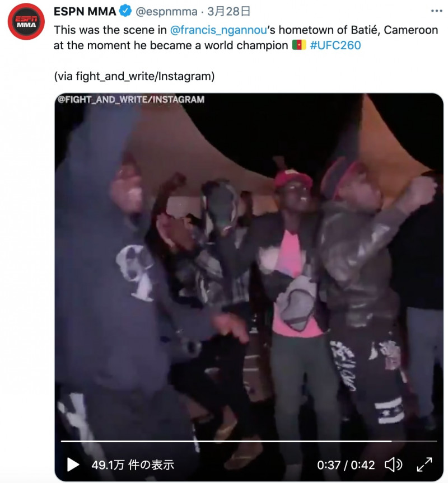Viewport: 448px width, 483px height.
Task: Expand the video to fullscreen
Action: click(424, 465)
